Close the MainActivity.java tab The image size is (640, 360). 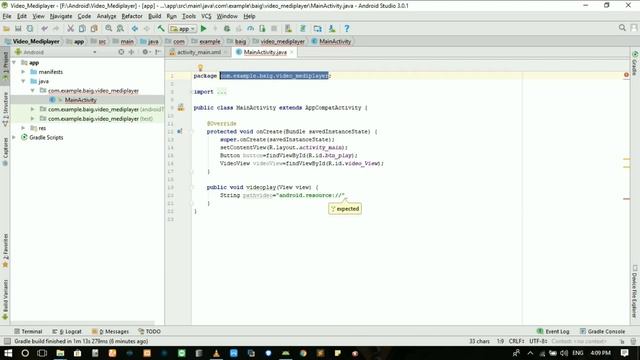(291, 52)
